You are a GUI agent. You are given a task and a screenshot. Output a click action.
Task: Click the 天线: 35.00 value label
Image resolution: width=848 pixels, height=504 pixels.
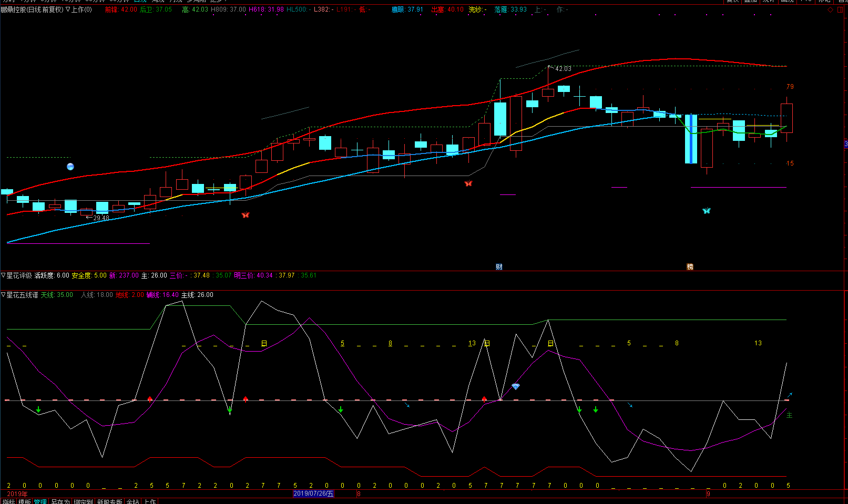coord(57,295)
